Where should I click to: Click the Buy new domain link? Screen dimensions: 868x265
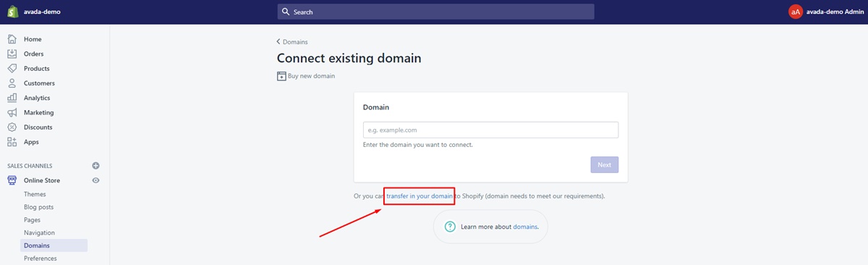coord(306,76)
